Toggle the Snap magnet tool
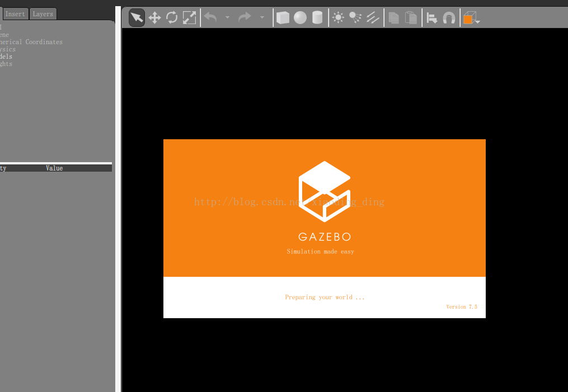This screenshot has width=568, height=392. 449,17
